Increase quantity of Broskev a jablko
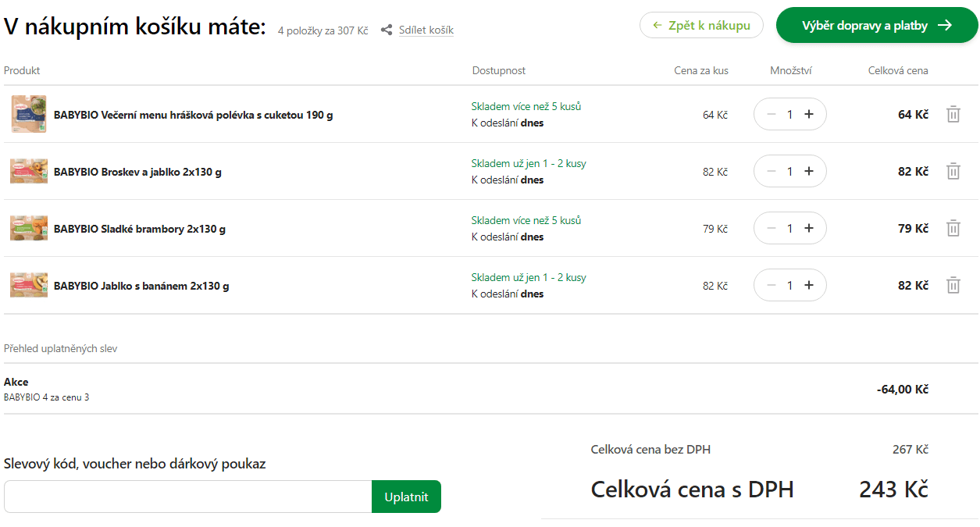 [x=809, y=171]
